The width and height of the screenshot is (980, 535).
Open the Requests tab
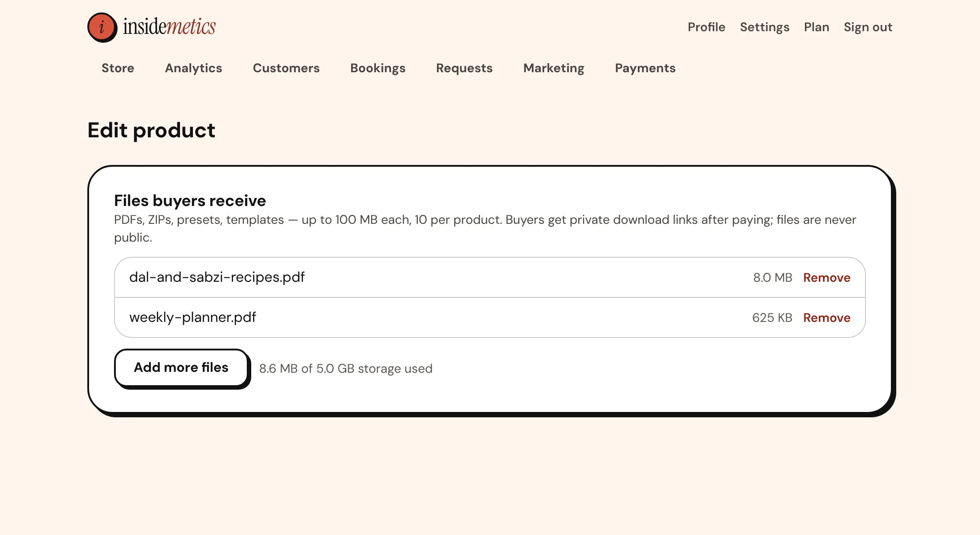[464, 68]
